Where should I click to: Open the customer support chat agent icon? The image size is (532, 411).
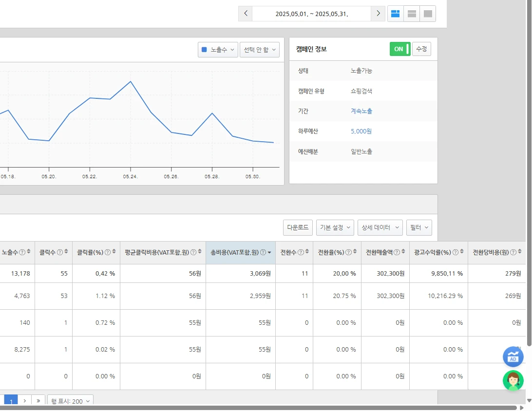pos(513,381)
